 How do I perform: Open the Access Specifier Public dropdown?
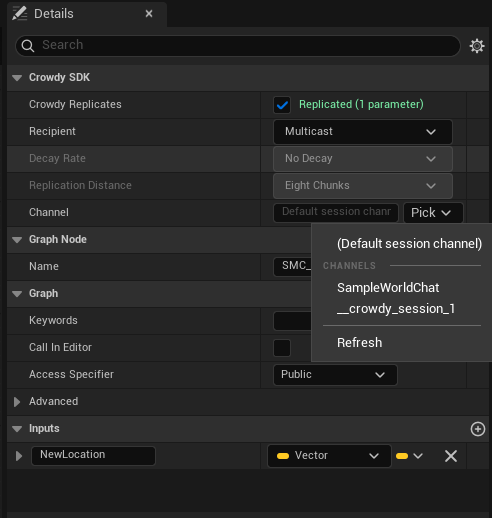coord(335,375)
